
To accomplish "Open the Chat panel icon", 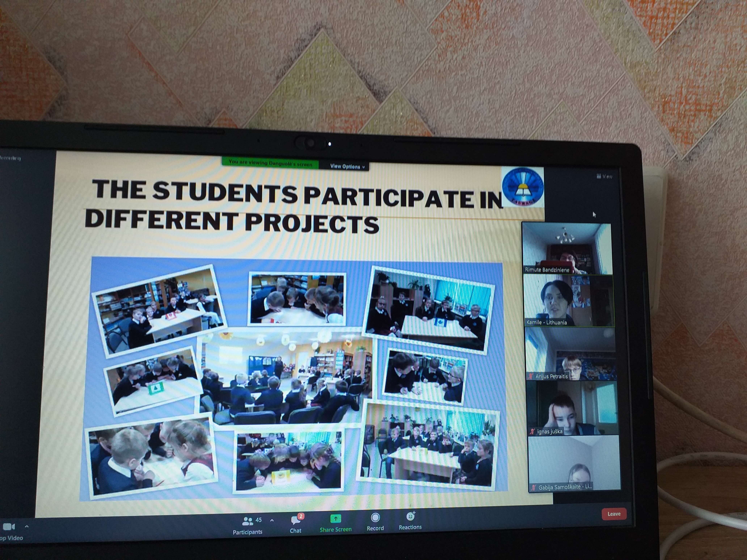I will [296, 521].
